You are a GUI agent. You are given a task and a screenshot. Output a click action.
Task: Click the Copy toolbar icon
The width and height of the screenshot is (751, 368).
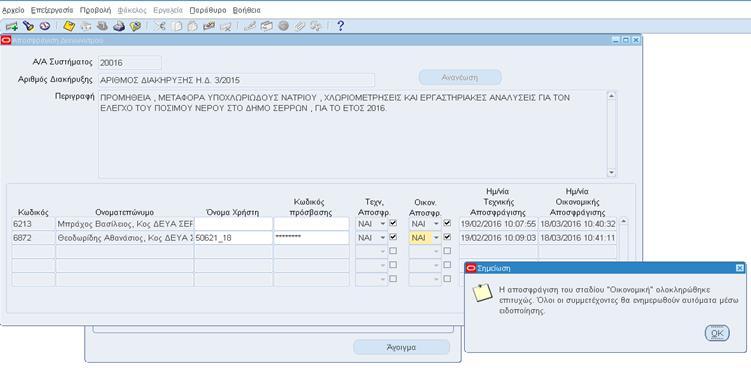(177, 26)
